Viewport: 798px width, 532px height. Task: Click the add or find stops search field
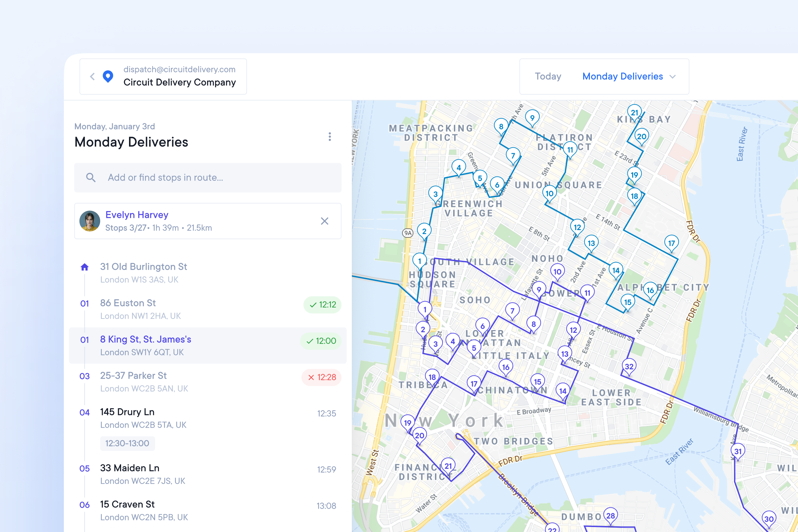207,178
